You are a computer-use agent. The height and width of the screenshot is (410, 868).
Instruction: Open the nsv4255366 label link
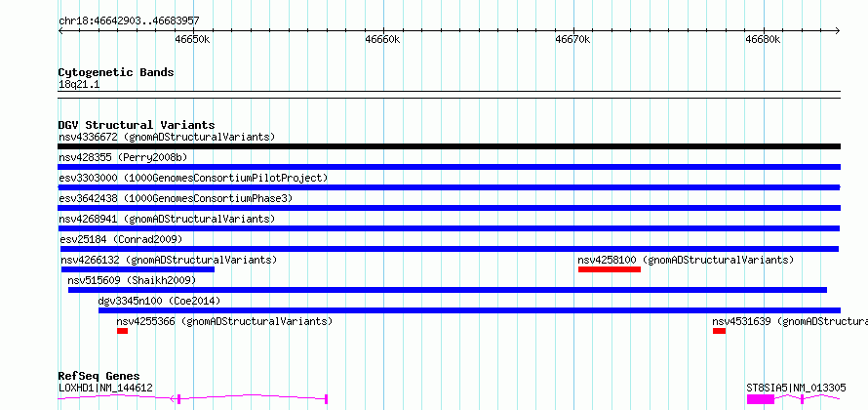[224, 321]
